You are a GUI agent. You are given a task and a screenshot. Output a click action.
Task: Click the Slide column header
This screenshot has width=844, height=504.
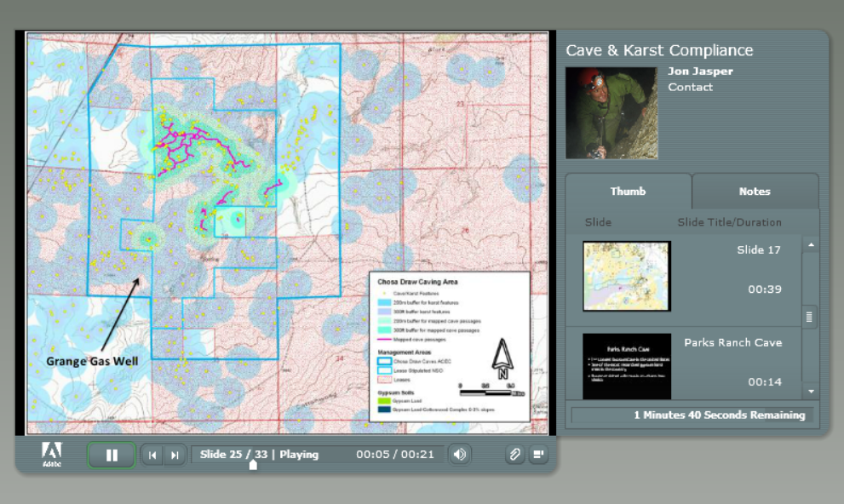coord(598,222)
